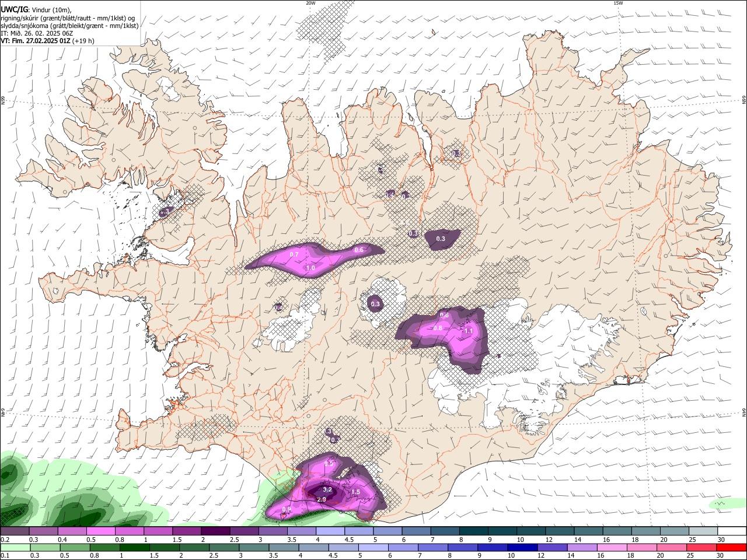Screen dimensions: 747x560
Task: Click the 0.8 value on the map beside 1.1
Action: [x=438, y=328]
